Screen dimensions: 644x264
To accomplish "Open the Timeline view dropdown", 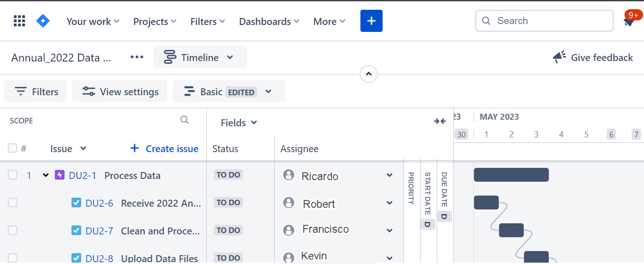I will tap(200, 57).
